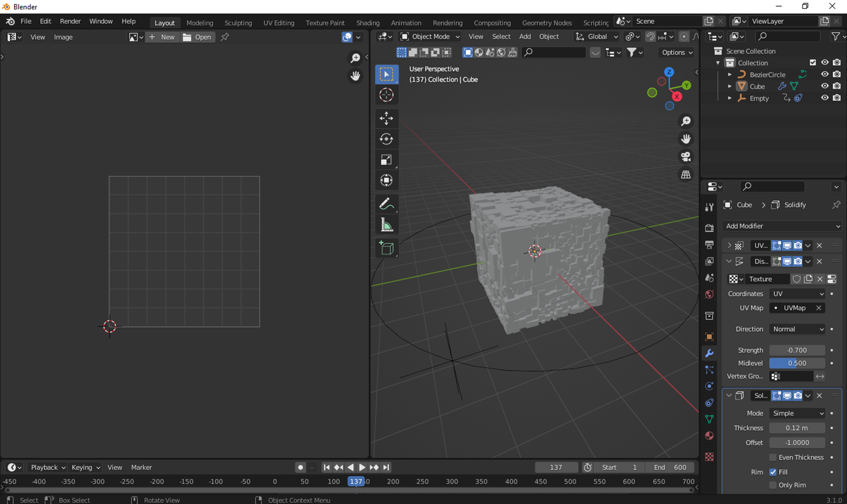The width and height of the screenshot is (847, 504).
Task: Select the Select Box tool
Action: (x=386, y=74)
